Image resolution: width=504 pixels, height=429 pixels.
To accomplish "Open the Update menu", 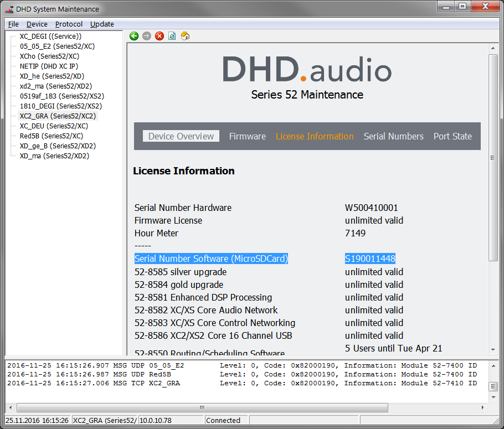I will coord(102,24).
